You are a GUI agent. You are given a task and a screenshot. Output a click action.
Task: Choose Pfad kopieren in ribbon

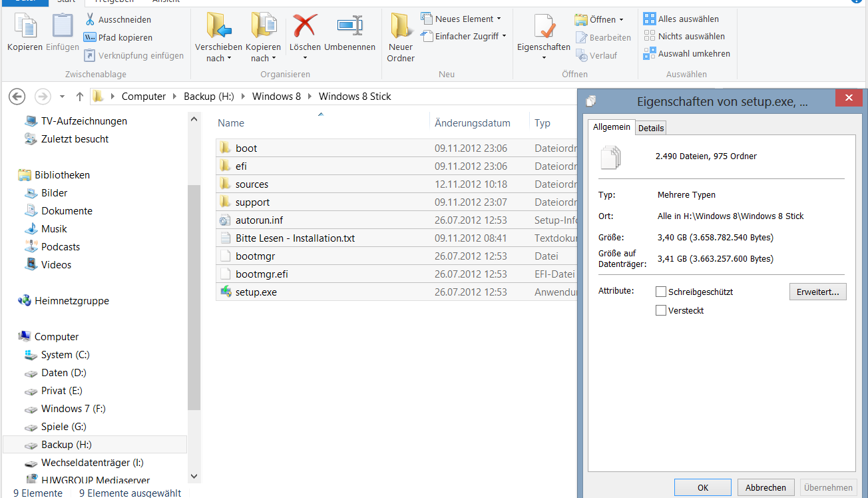(x=118, y=38)
